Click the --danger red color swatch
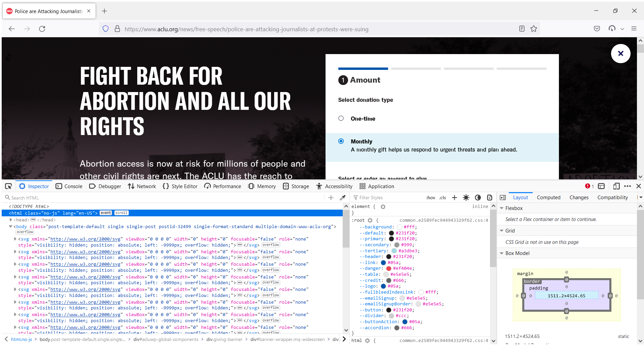Image resolution: width=644 pixels, height=346 pixels. [389, 268]
